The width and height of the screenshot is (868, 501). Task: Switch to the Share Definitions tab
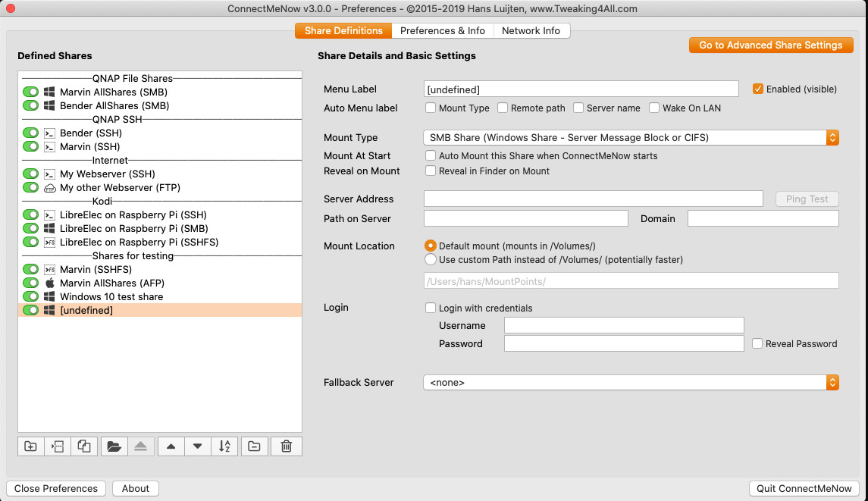[x=343, y=30]
